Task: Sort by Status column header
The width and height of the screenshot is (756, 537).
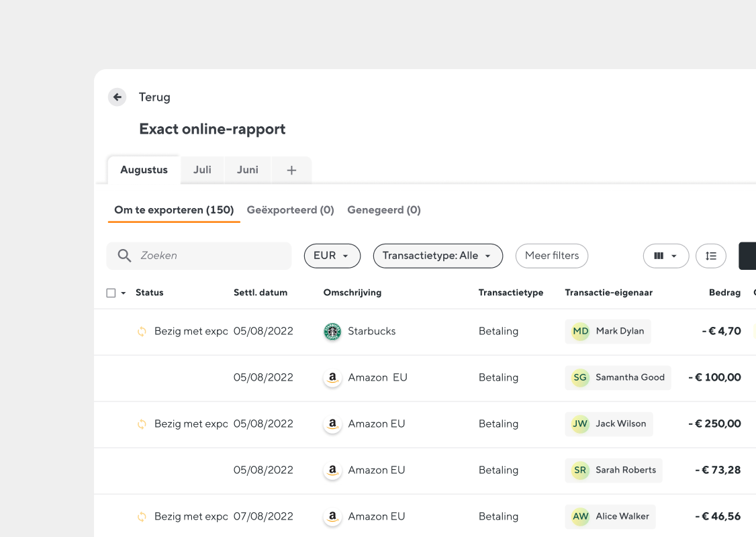Action: point(150,293)
